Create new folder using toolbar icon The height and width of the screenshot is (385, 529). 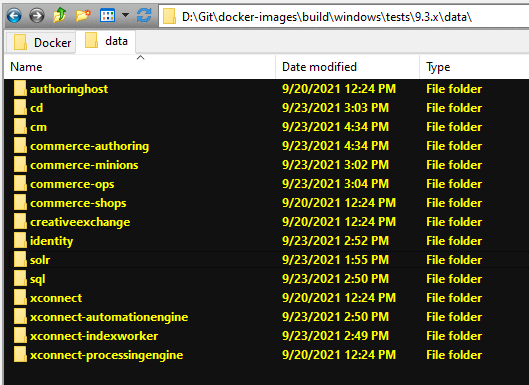(x=83, y=16)
